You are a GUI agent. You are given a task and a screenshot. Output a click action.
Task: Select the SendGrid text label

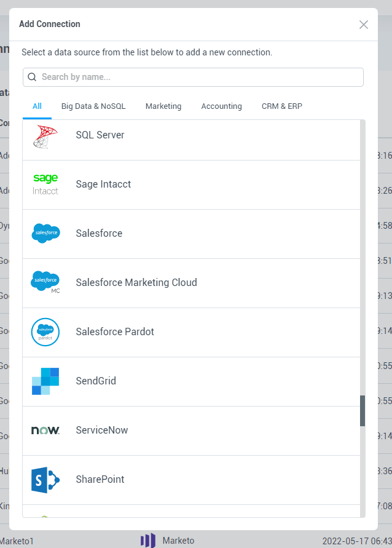click(96, 381)
